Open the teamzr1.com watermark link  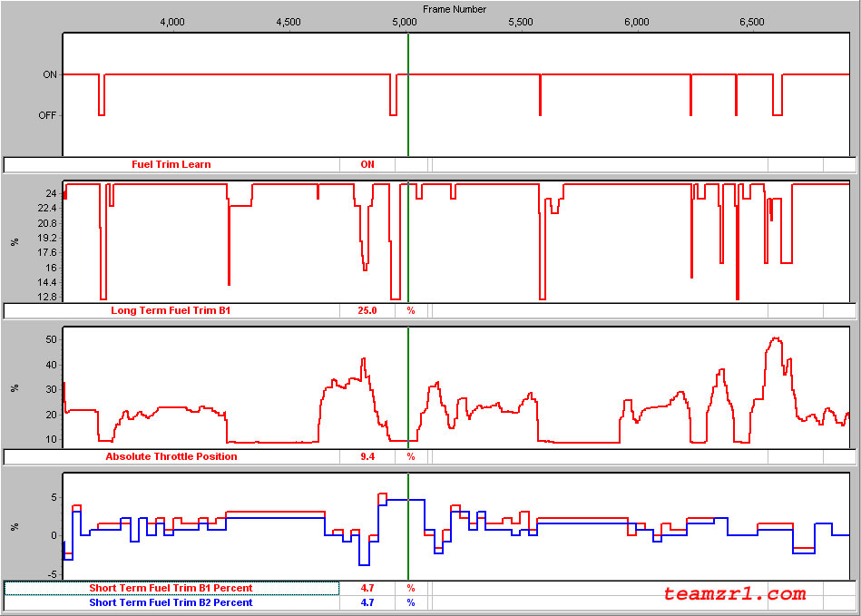pos(734,594)
